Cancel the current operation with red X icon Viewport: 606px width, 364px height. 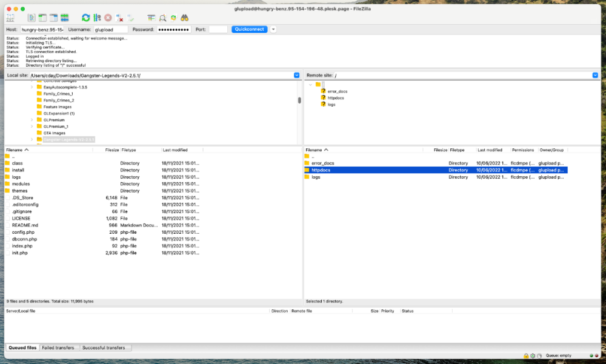pyautogui.click(x=108, y=18)
